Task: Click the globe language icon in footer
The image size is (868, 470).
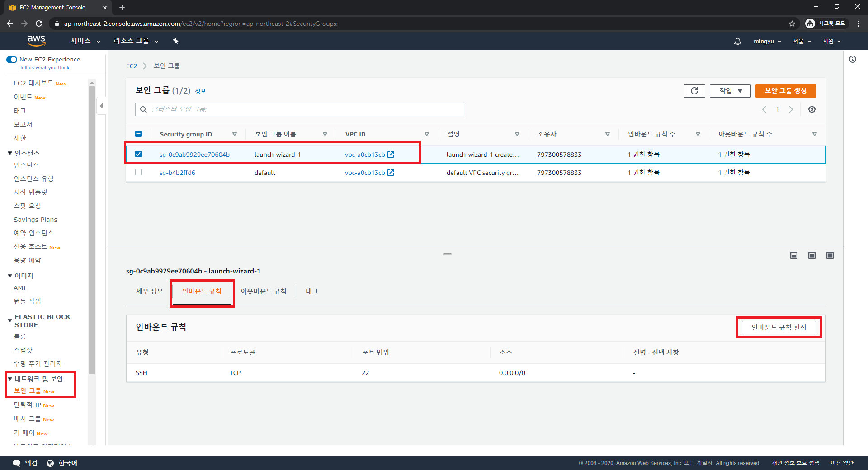Action: pos(50,463)
